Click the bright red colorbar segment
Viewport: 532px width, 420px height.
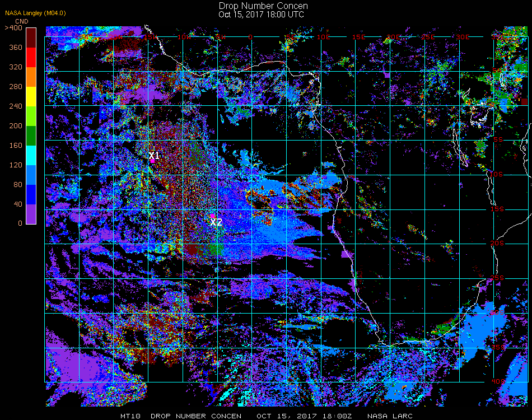pos(31,57)
